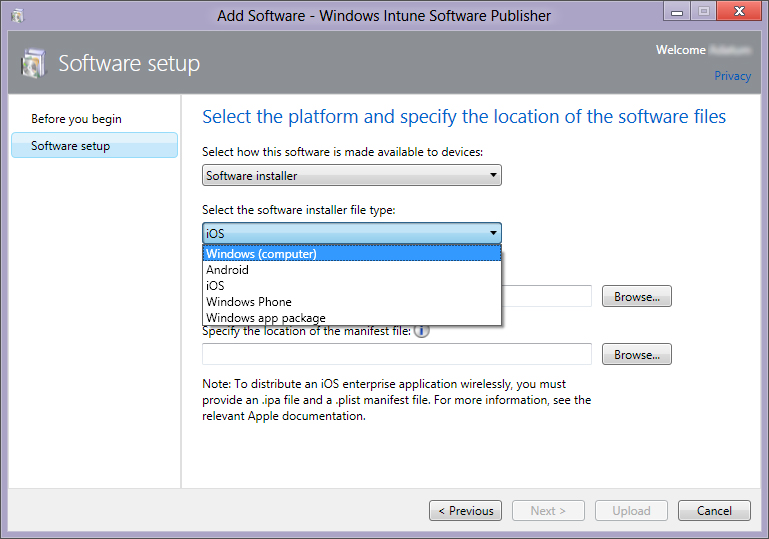The width and height of the screenshot is (769, 539).
Task: Close the Add Software window
Action: coord(738,14)
